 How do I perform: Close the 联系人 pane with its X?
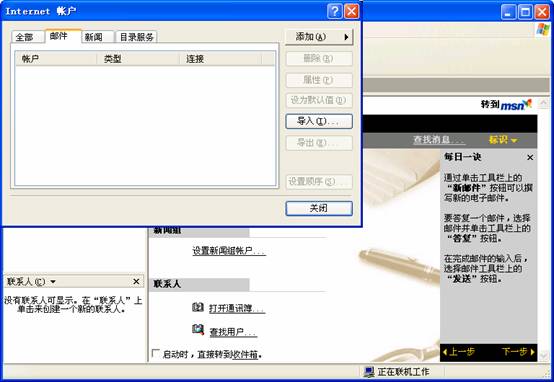pos(136,282)
